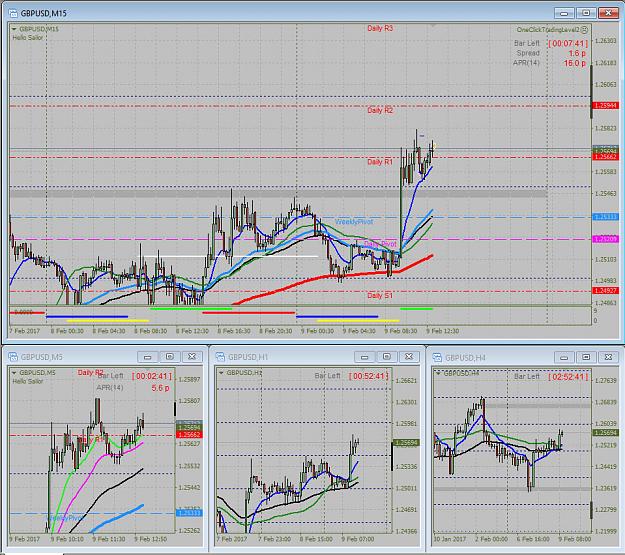
Task: Expand one-click trading arrow on M15 chart
Action: [14, 29]
